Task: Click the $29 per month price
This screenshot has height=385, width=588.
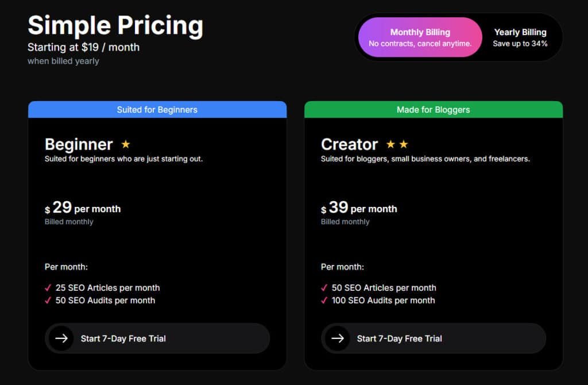Action: click(83, 208)
